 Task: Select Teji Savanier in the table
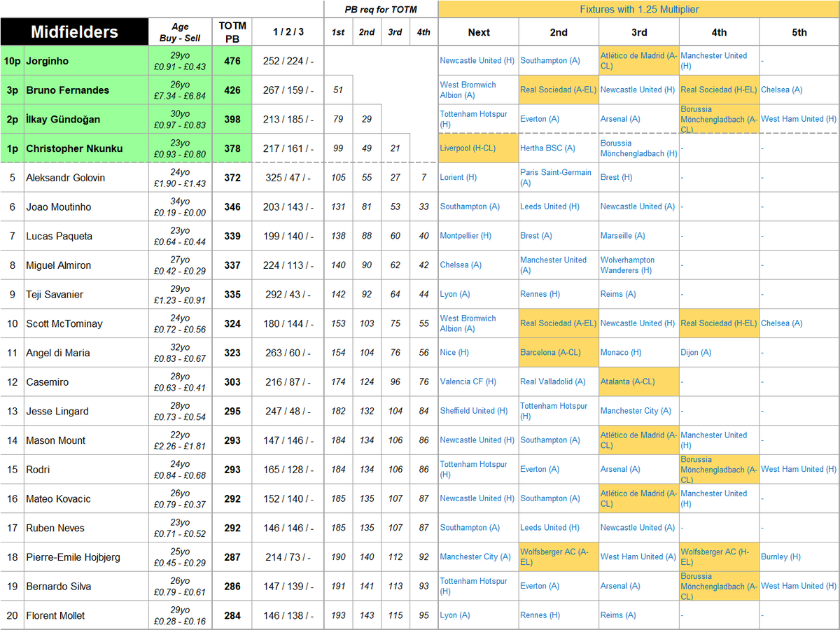[55, 295]
